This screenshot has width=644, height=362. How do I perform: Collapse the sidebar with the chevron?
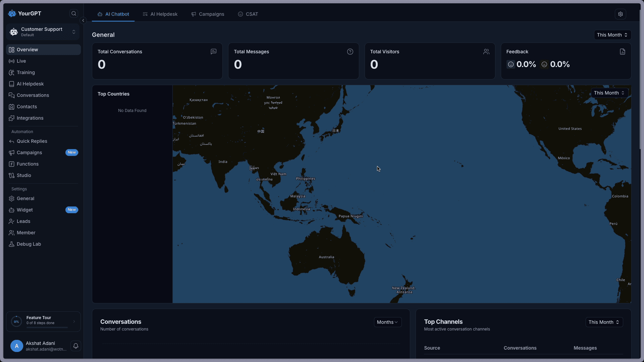[x=83, y=20]
